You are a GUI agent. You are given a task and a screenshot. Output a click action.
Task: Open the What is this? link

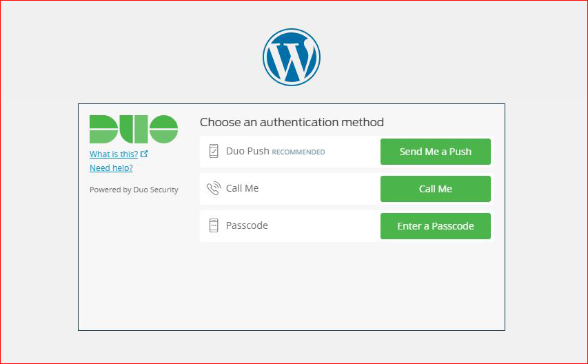point(114,154)
